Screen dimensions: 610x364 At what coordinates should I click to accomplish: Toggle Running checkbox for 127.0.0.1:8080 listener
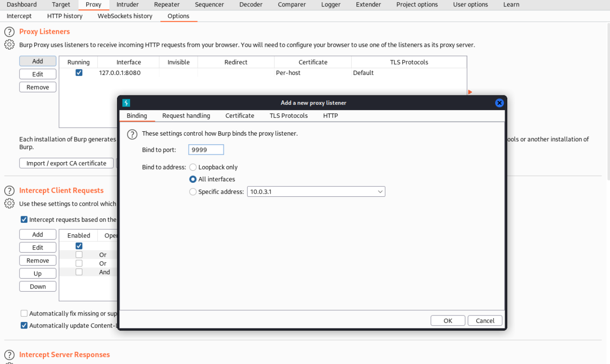(x=79, y=73)
